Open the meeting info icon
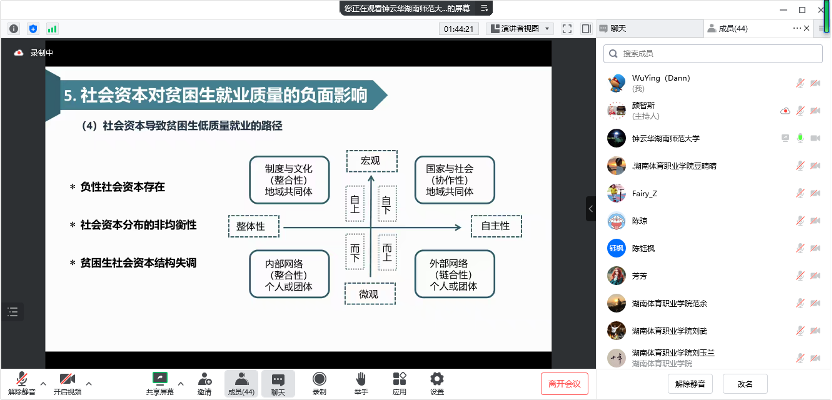 (14, 29)
